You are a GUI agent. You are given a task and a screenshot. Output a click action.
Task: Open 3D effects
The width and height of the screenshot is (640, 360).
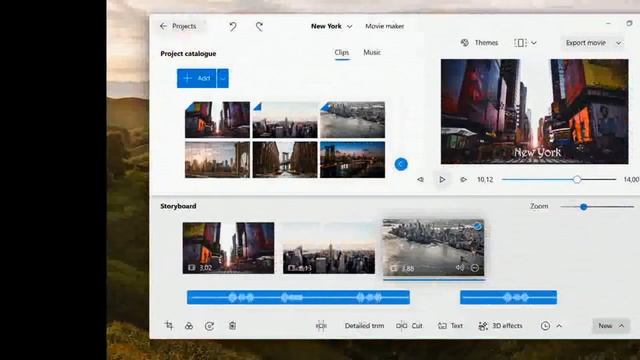click(x=500, y=326)
